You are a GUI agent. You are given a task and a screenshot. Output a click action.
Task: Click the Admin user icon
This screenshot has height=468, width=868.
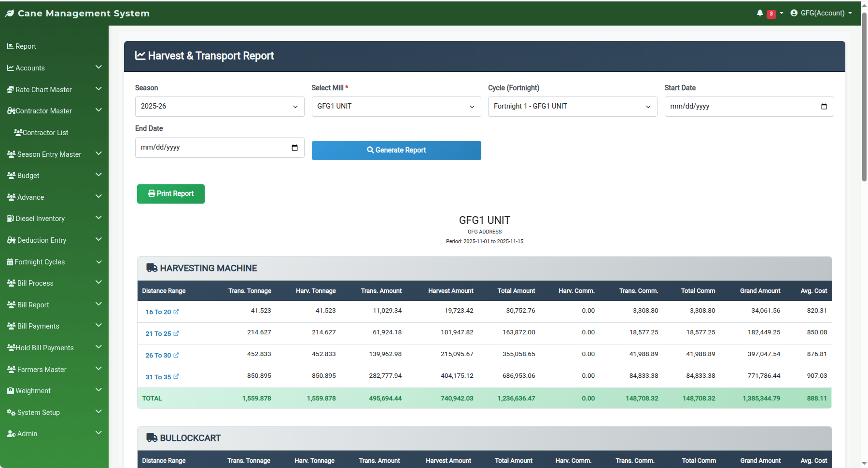[11, 434]
